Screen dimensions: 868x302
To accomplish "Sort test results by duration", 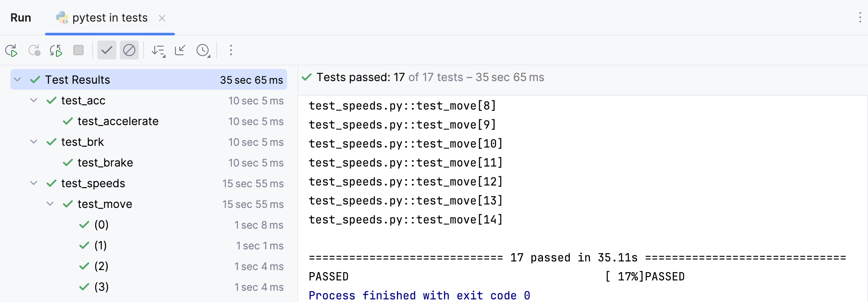I will point(158,50).
